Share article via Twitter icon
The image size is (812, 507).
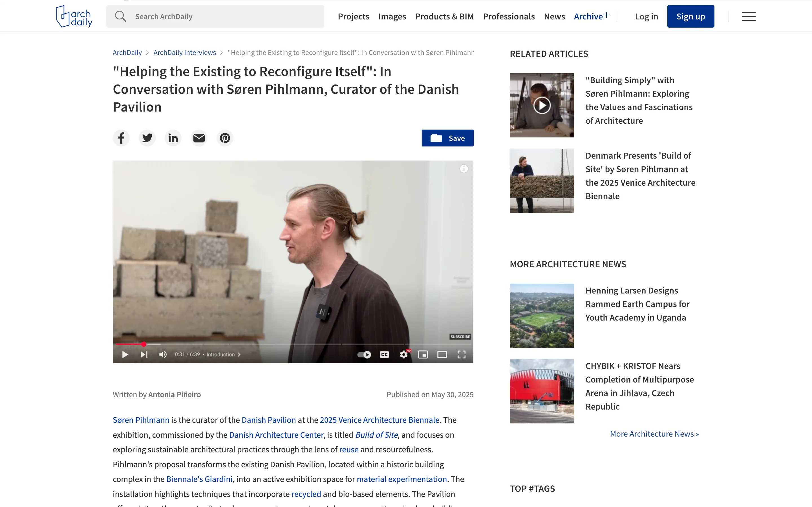147,138
